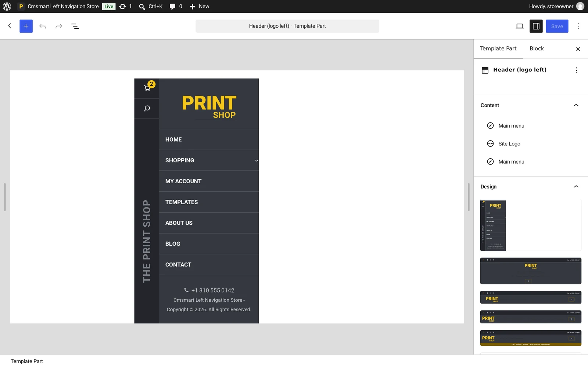The height and width of the screenshot is (368, 588).
Task: Open Document Overview list view
Action: (75, 26)
